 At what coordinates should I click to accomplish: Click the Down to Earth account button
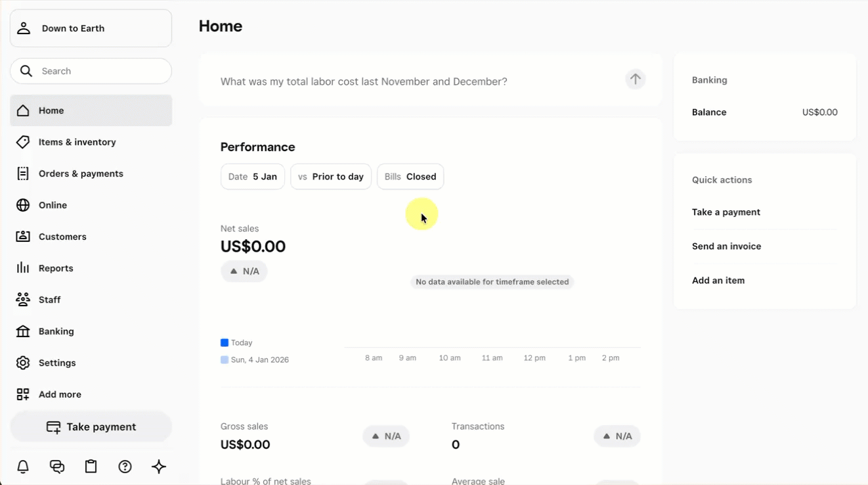click(x=91, y=28)
